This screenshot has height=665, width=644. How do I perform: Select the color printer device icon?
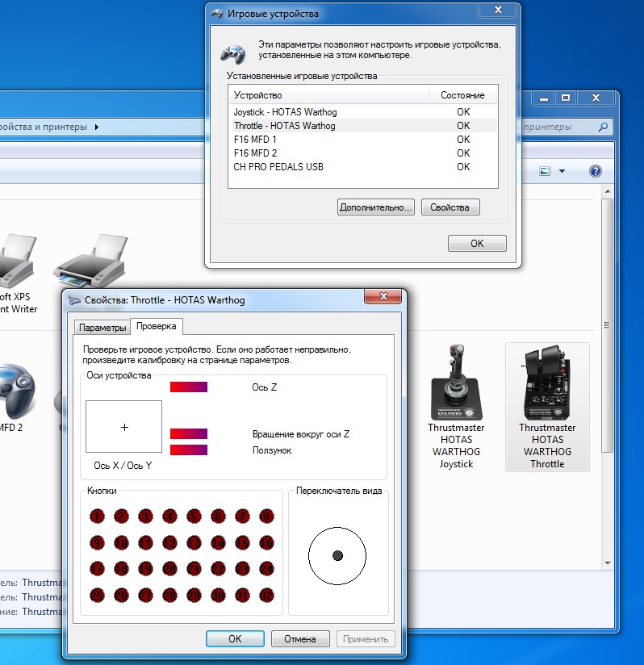[x=90, y=261]
